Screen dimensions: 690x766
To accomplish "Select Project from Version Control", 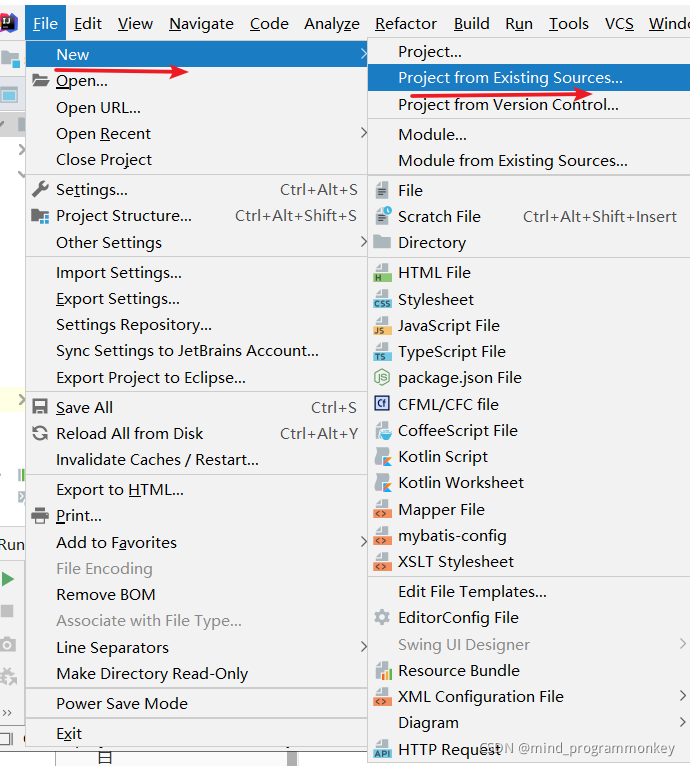I will click(529, 105).
